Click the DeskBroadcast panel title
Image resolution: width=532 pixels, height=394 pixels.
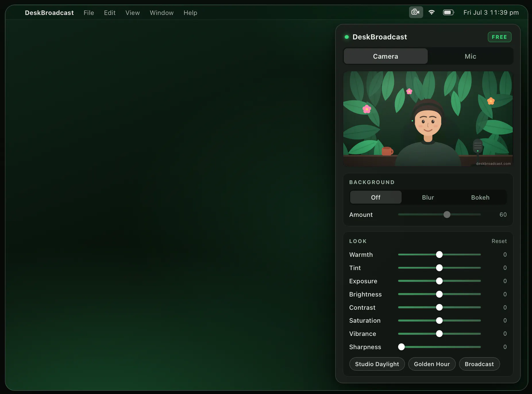coord(379,37)
